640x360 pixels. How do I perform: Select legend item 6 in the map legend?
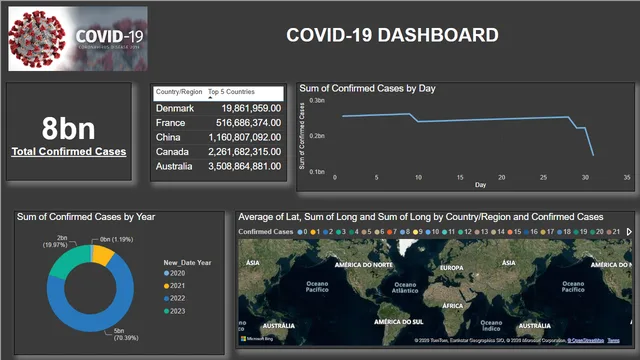(380, 232)
